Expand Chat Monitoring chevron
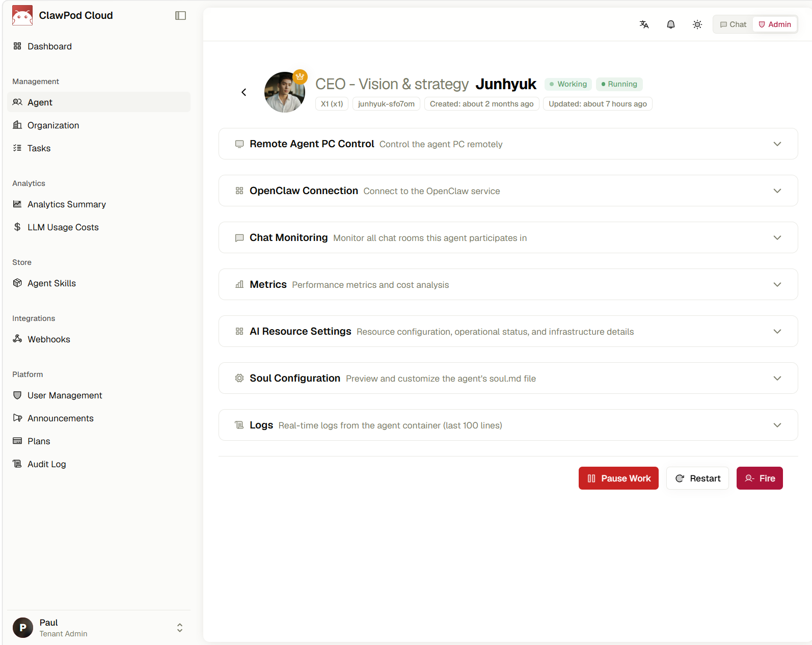Screen dimensions: 812x645 pyautogui.click(x=777, y=238)
